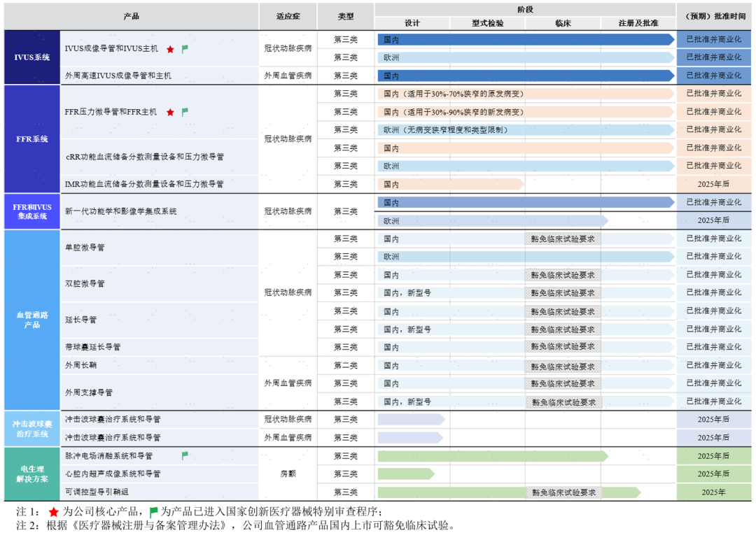Click the 房颤 indication cell
Viewport: 756px width, 533px height.
tap(288, 474)
